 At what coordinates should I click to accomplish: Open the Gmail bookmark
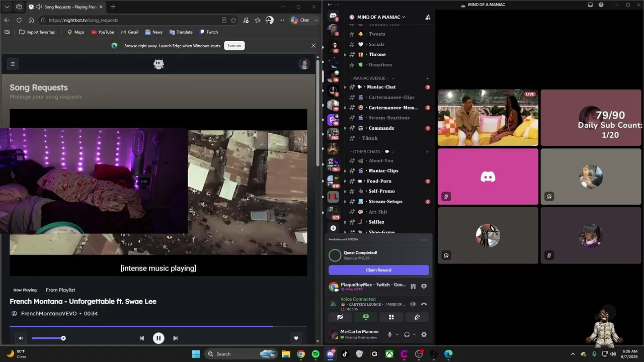[x=129, y=32]
